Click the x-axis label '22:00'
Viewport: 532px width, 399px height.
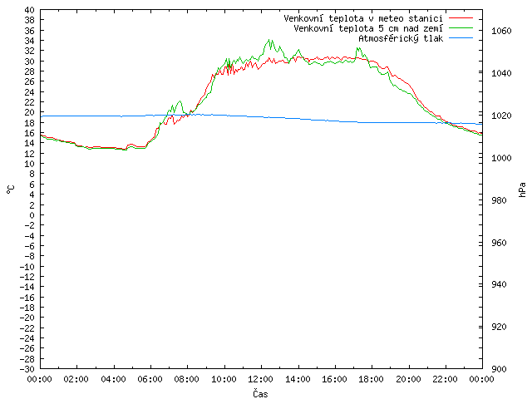(446, 379)
